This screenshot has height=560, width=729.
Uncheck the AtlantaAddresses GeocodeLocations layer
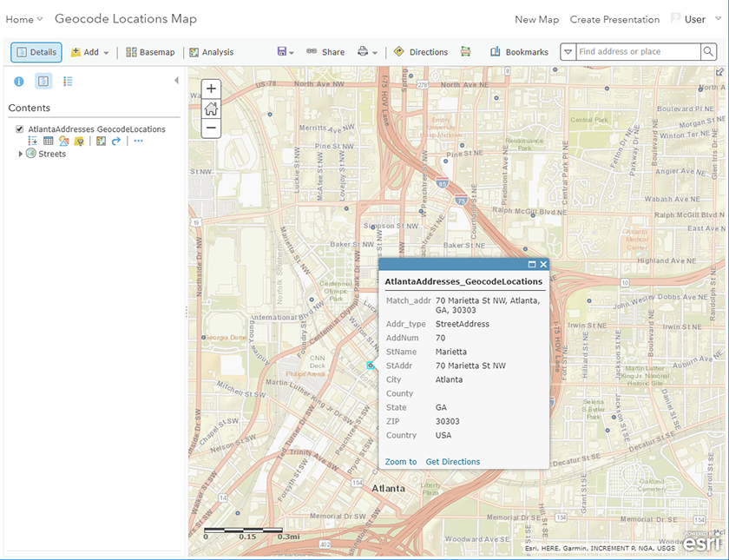(20, 129)
